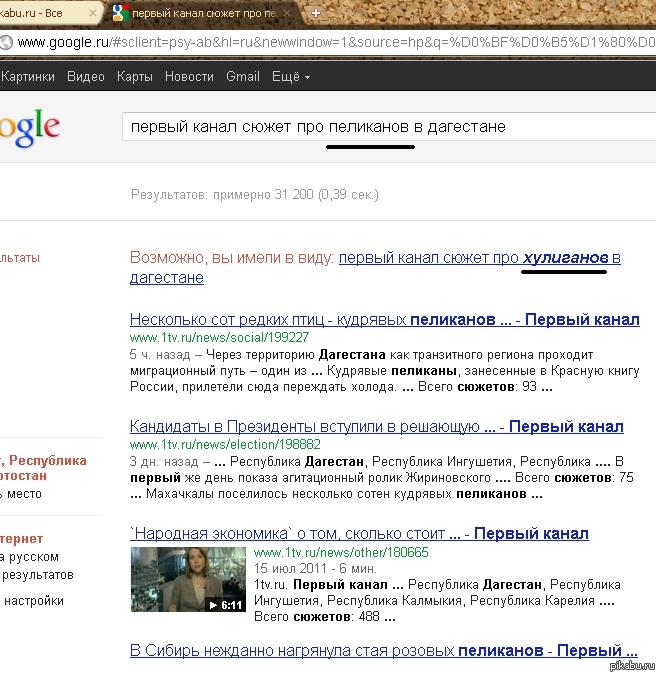Close the pikabu.ru browser tab
Screen dimensions: 656x673
point(92,13)
